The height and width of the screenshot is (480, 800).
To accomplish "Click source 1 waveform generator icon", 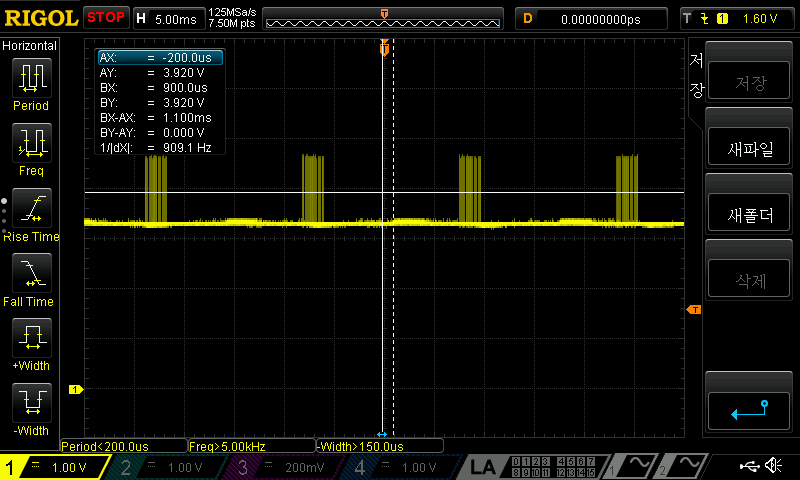I will coord(633,466).
